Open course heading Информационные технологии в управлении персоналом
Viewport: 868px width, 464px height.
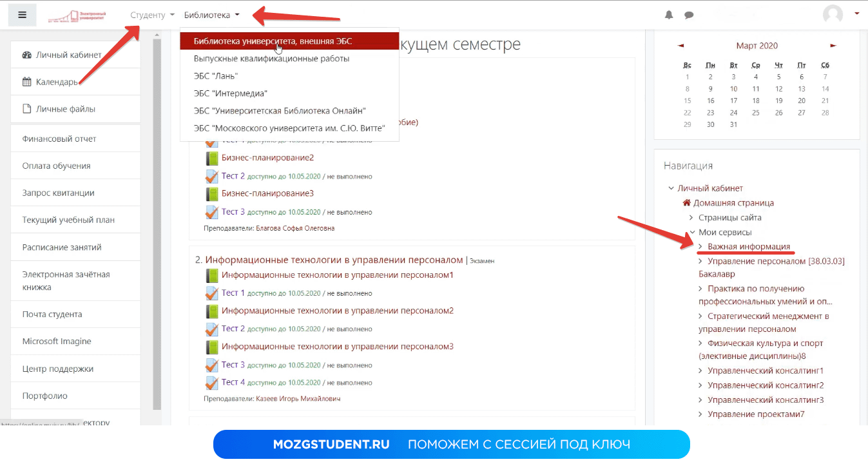334,260
